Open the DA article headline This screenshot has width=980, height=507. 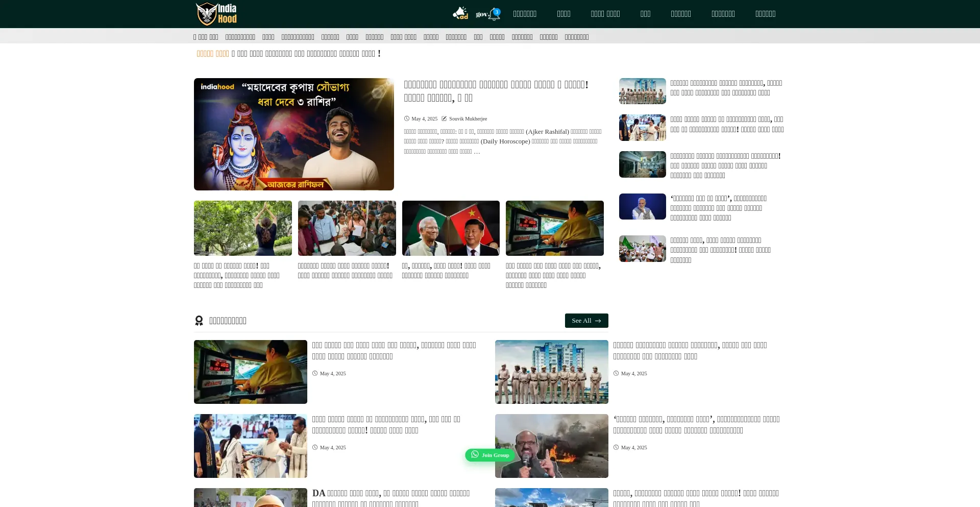point(390,493)
